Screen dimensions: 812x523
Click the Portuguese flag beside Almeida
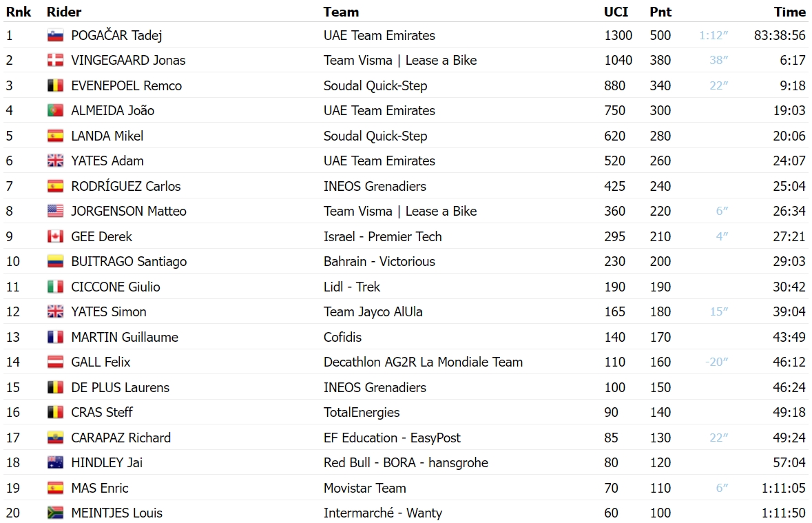(55, 110)
